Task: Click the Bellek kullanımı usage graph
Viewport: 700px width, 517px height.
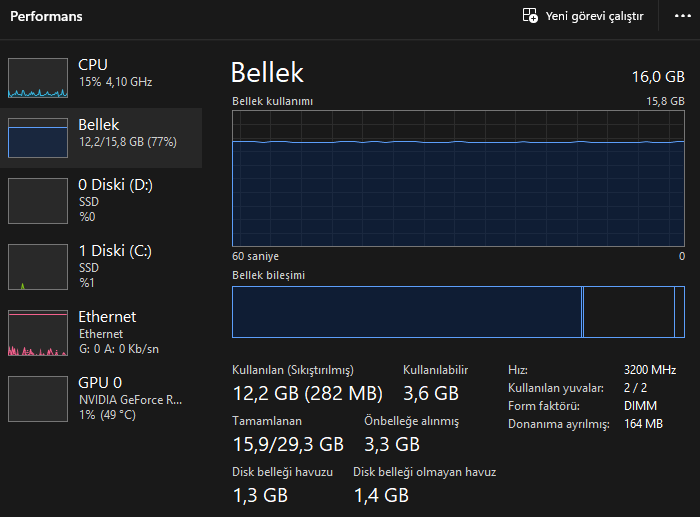Action: [458, 178]
